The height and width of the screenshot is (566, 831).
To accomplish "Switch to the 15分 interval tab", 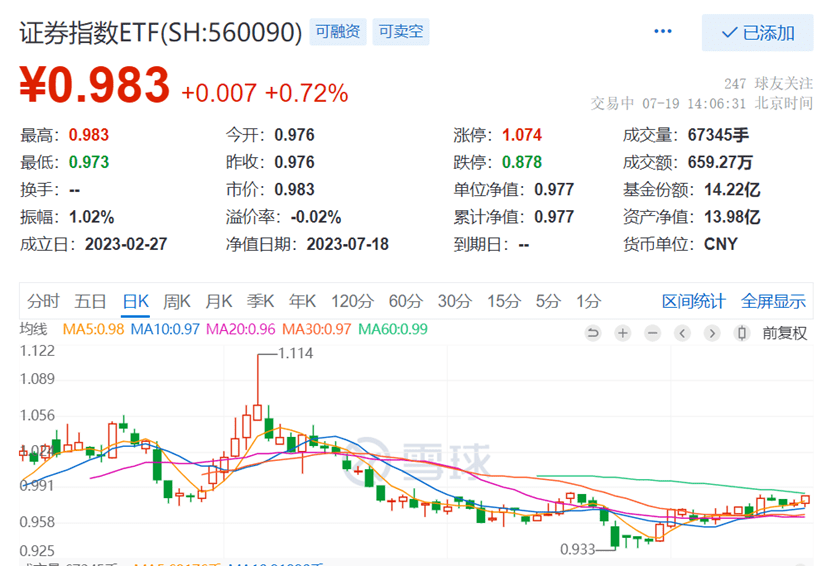I will (x=503, y=301).
